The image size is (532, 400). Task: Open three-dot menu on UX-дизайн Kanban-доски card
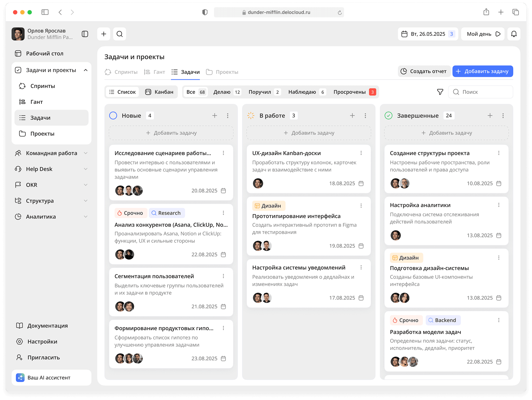click(x=361, y=153)
